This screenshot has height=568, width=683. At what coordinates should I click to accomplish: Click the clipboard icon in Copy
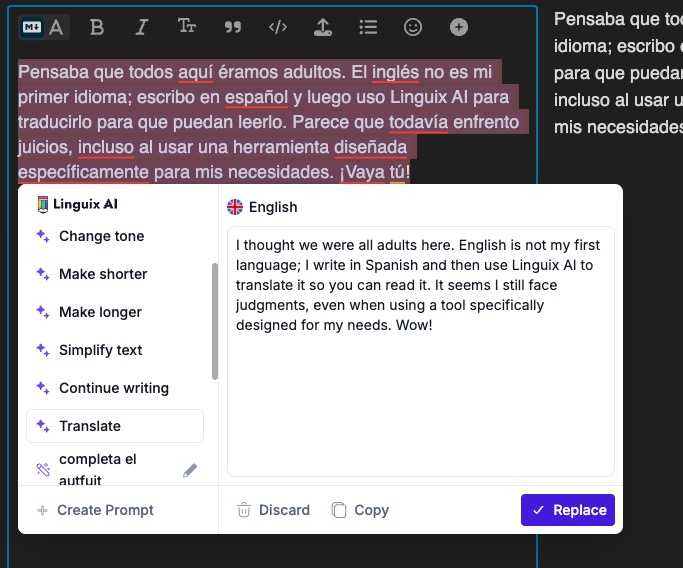tap(339, 510)
